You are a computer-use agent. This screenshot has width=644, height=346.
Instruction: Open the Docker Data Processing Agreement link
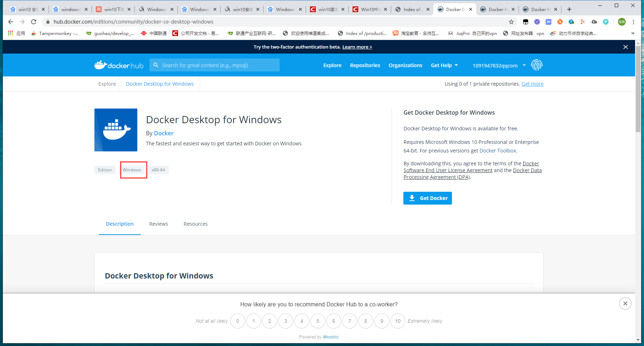[x=473, y=174]
